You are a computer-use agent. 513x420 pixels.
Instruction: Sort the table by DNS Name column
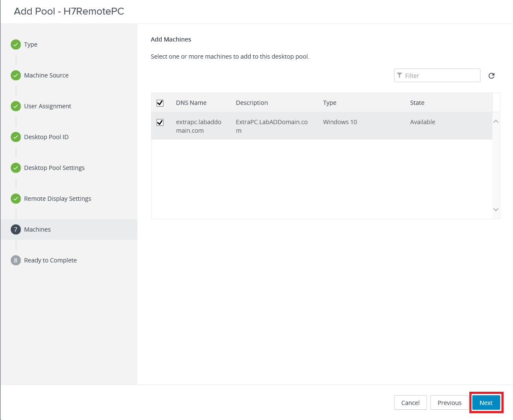[191, 103]
